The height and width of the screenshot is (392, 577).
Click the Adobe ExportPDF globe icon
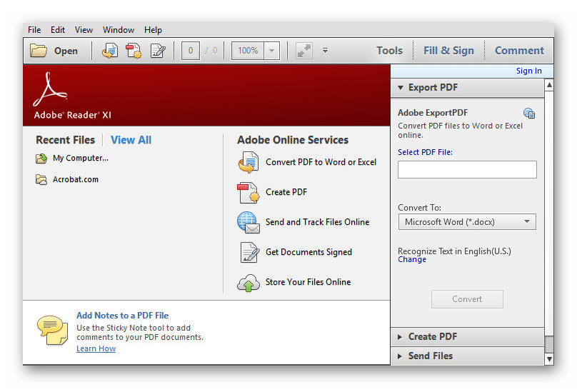[x=528, y=113]
